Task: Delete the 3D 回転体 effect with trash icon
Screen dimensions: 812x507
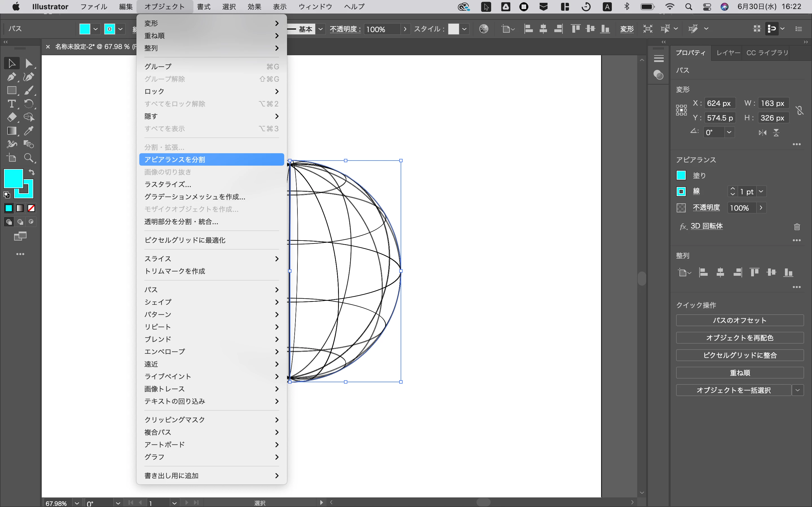Action: coord(797,227)
